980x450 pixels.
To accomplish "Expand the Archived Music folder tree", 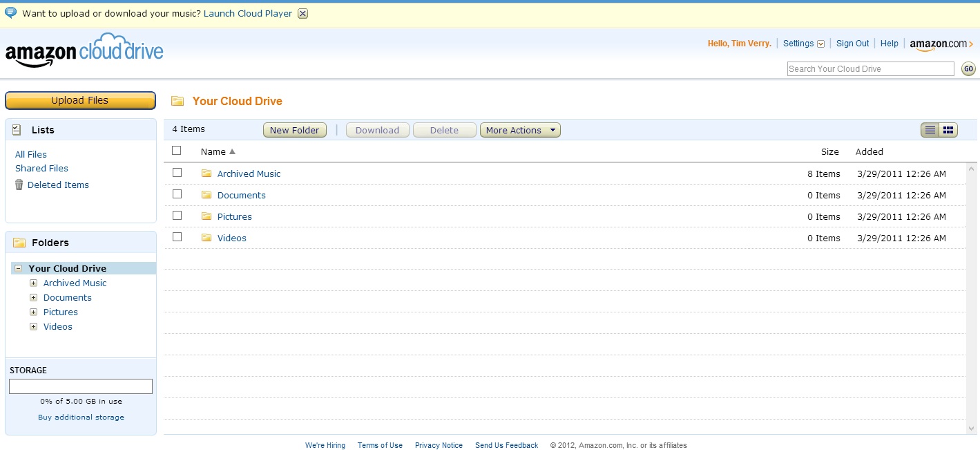I will (33, 283).
